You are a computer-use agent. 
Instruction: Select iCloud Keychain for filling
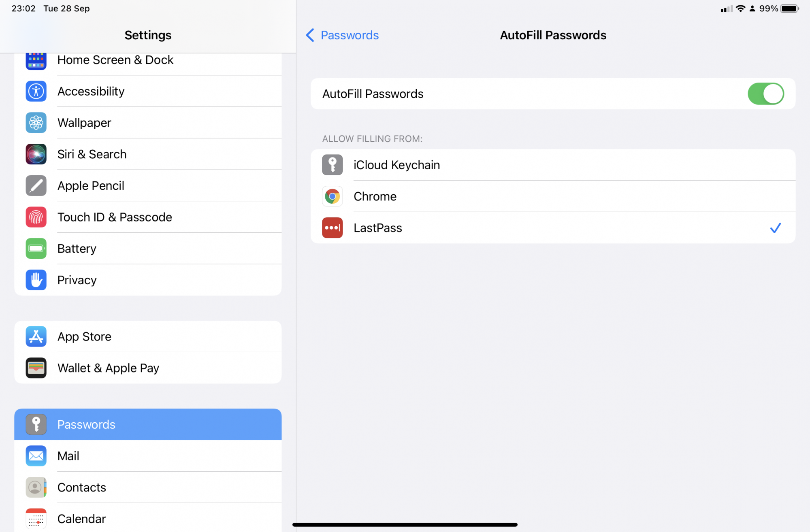tap(553, 165)
